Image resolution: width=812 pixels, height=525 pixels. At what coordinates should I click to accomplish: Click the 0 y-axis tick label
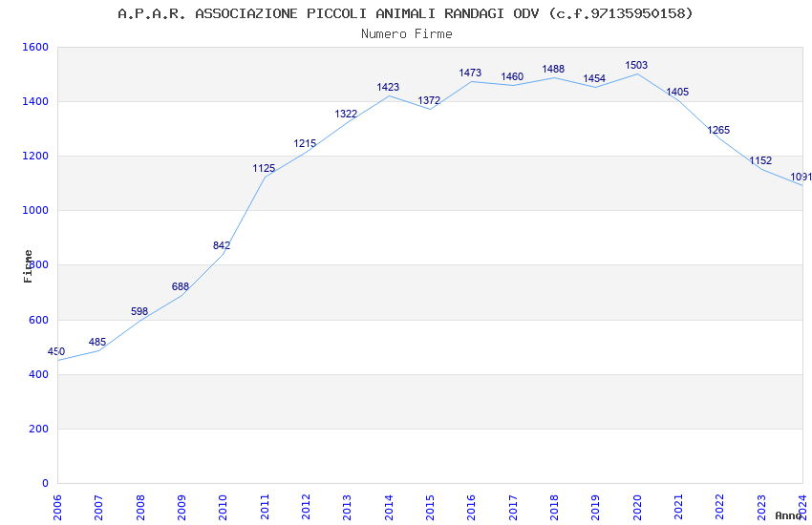click(46, 483)
